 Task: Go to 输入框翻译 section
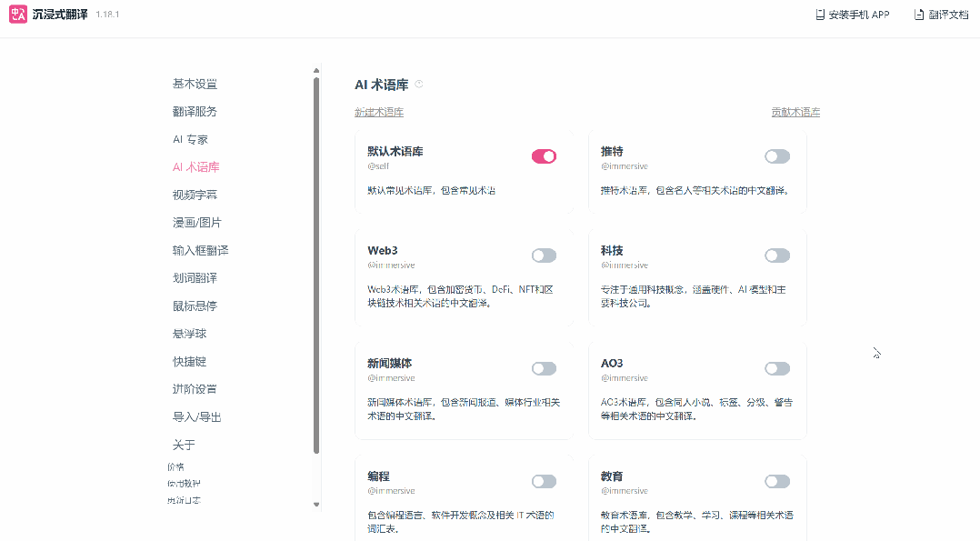(x=201, y=250)
